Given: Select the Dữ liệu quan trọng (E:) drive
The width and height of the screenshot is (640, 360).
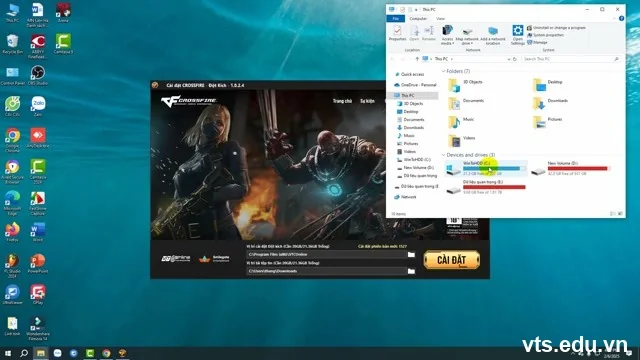Looking at the screenshot, I should coord(486,187).
